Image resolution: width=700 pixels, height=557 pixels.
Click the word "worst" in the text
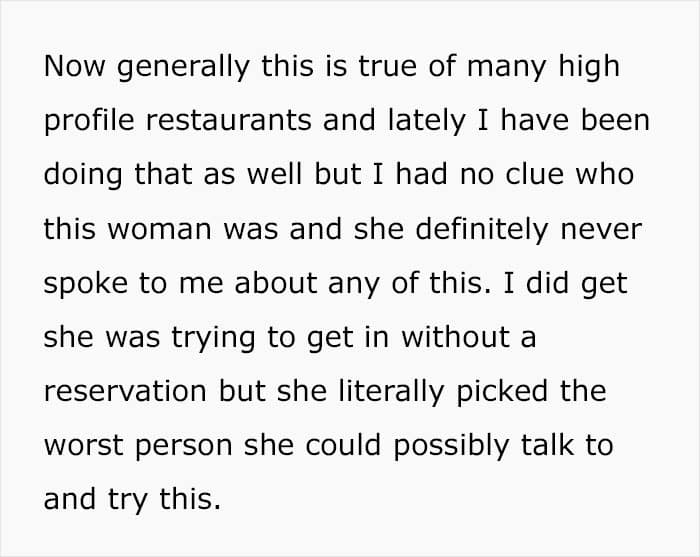click(83, 446)
